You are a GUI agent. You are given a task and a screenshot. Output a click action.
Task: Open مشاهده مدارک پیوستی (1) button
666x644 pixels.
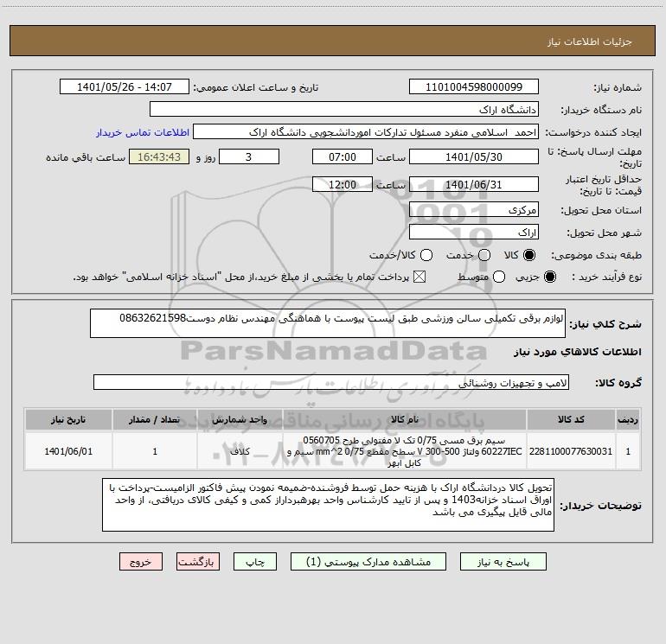[x=368, y=562]
